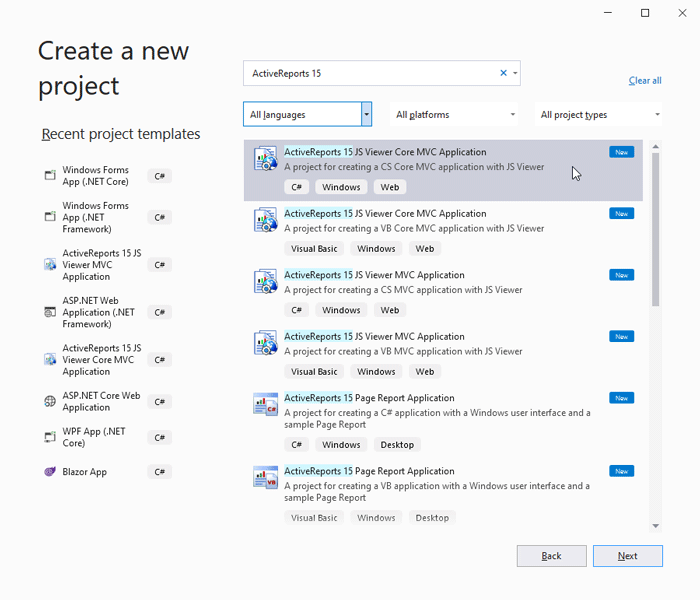Viewport: 700px width, 600px height.
Task: Open the All languages dropdown
Action: [308, 114]
